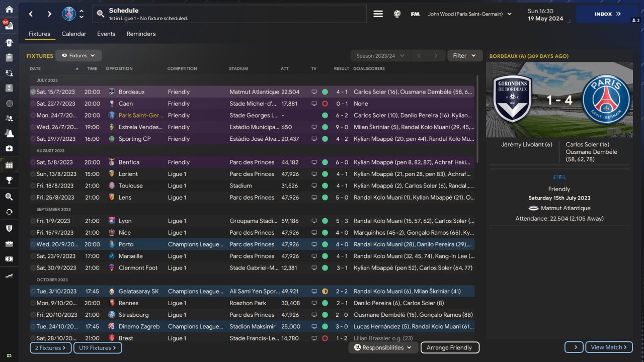Toggle selection check for Bordeaux fixture row

pos(33,92)
